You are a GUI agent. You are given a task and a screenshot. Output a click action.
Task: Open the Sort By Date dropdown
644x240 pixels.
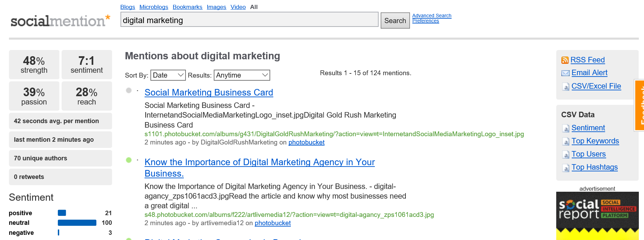(x=168, y=75)
